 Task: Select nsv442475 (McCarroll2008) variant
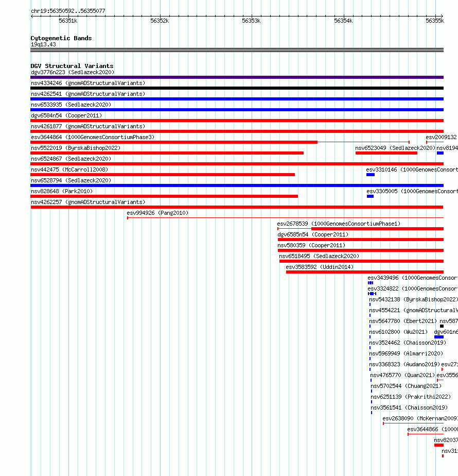click(69, 169)
